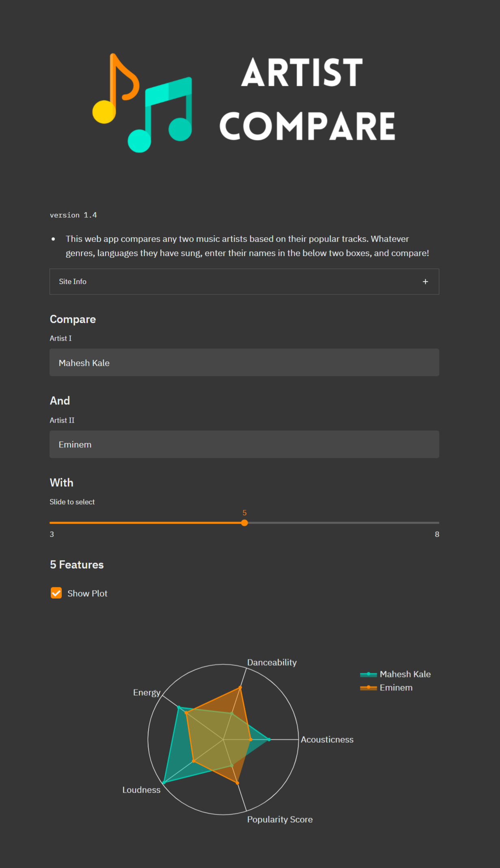Click the Compare heading
500x868 pixels.
(x=73, y=319)
